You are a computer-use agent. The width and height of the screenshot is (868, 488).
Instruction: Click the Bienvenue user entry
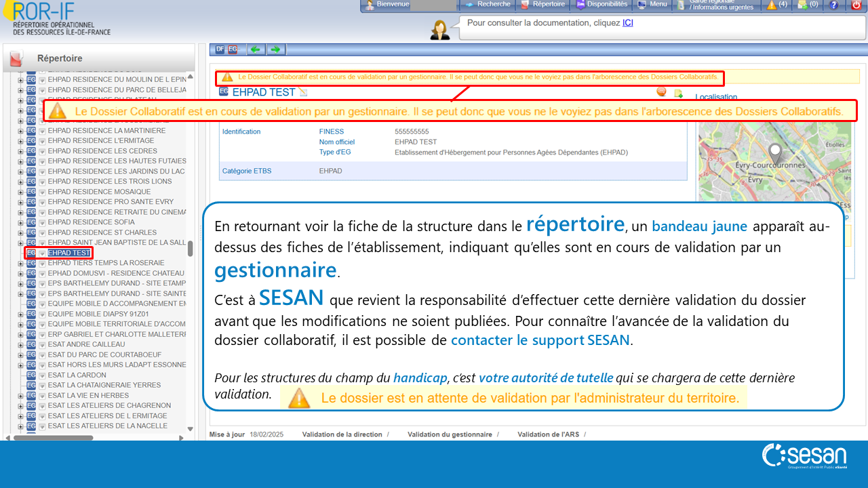(387, 5)
